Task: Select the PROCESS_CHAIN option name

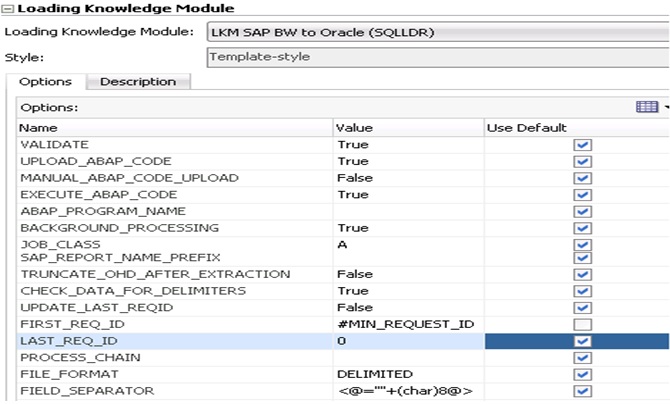Action: coord(80,357)
